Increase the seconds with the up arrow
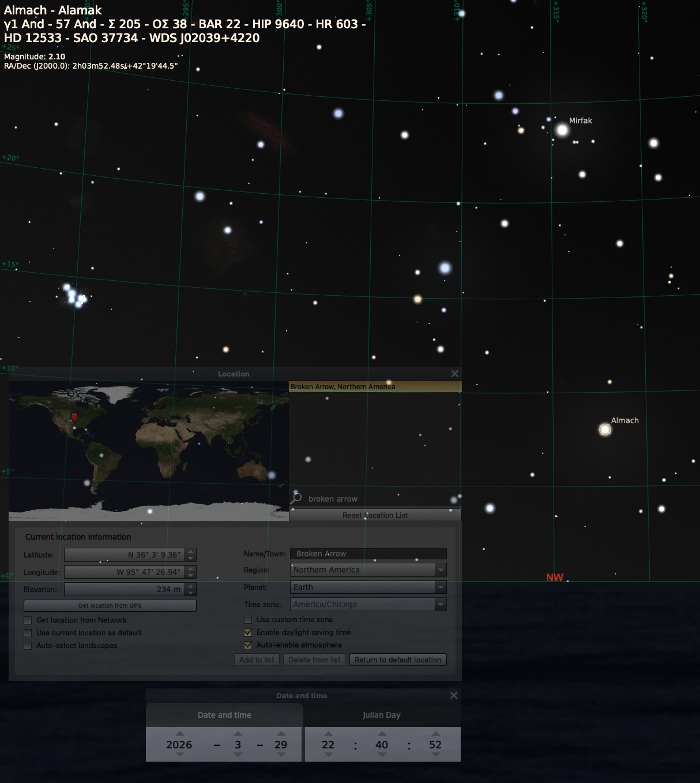The width and height of the screenshot is (700, 783). tap(435, 733)
